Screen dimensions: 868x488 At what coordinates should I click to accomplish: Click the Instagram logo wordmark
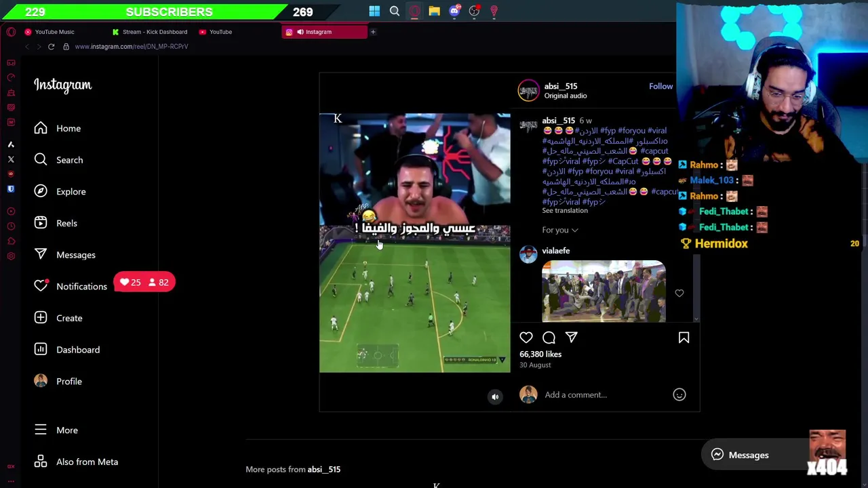pos(63,85)
